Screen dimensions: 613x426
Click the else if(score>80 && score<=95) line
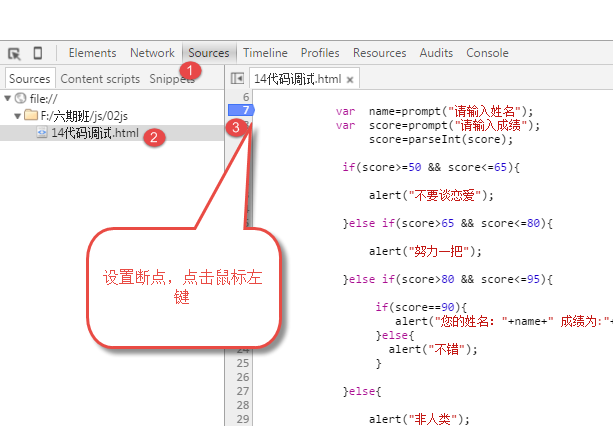(x=448, y=279)
